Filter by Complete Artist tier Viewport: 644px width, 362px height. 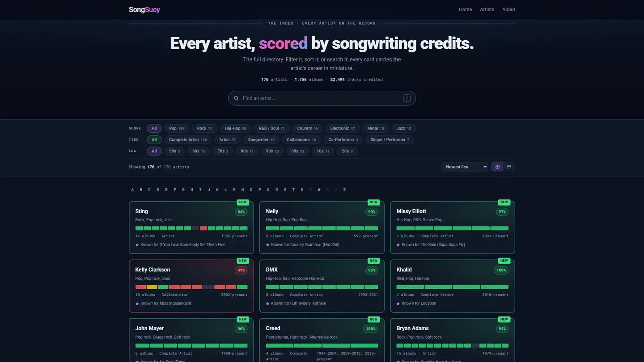(188, 140)
